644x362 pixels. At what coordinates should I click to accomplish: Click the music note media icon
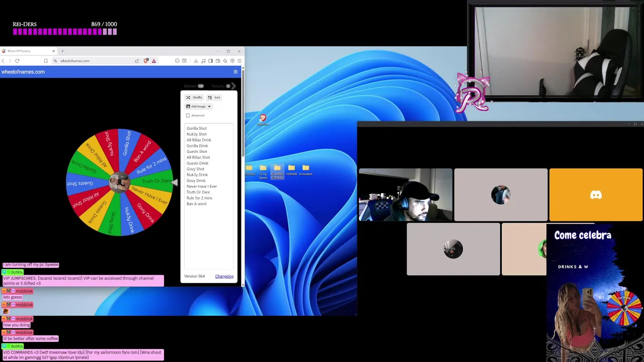point(203,61)
